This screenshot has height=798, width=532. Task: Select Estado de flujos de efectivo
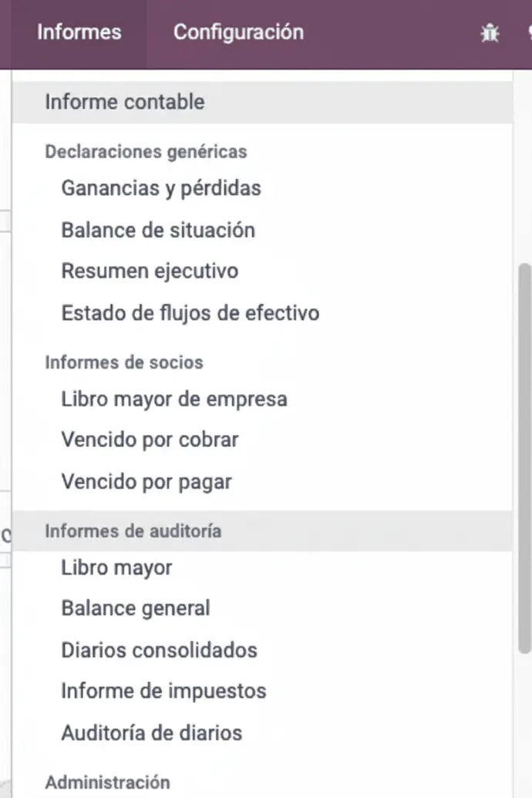(x=190, y=313)
